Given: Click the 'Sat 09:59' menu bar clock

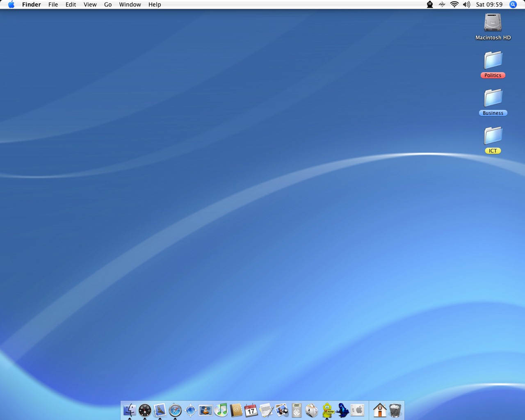Looking at the screenshot, I should click(489, 5).
